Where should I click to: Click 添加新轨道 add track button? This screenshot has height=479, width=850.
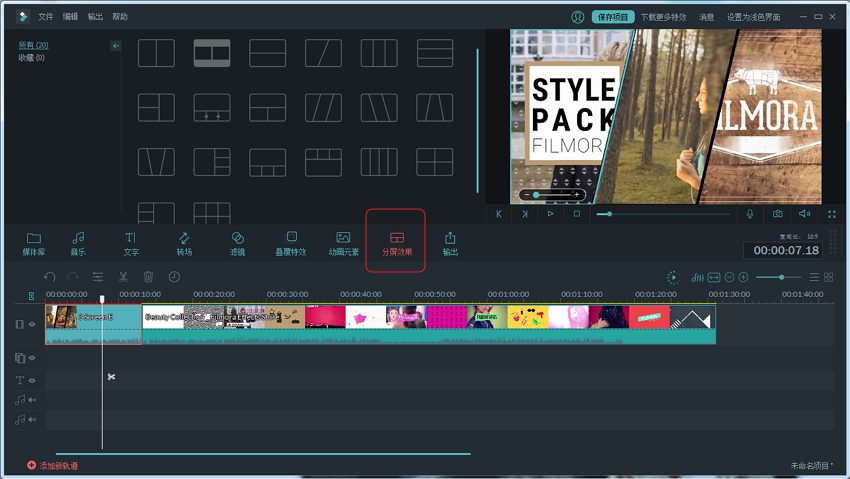53,465
